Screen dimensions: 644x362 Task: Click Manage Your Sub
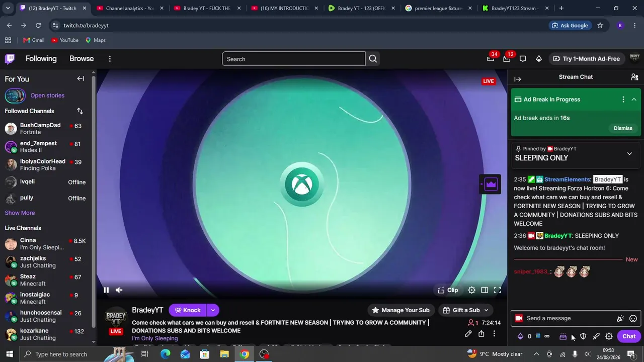point(400,310)
